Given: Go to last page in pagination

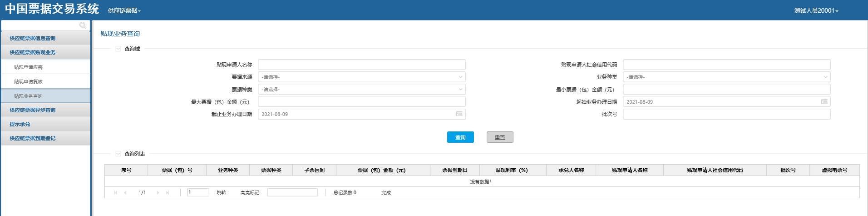Looking at the screenshot, I should 168,193.
